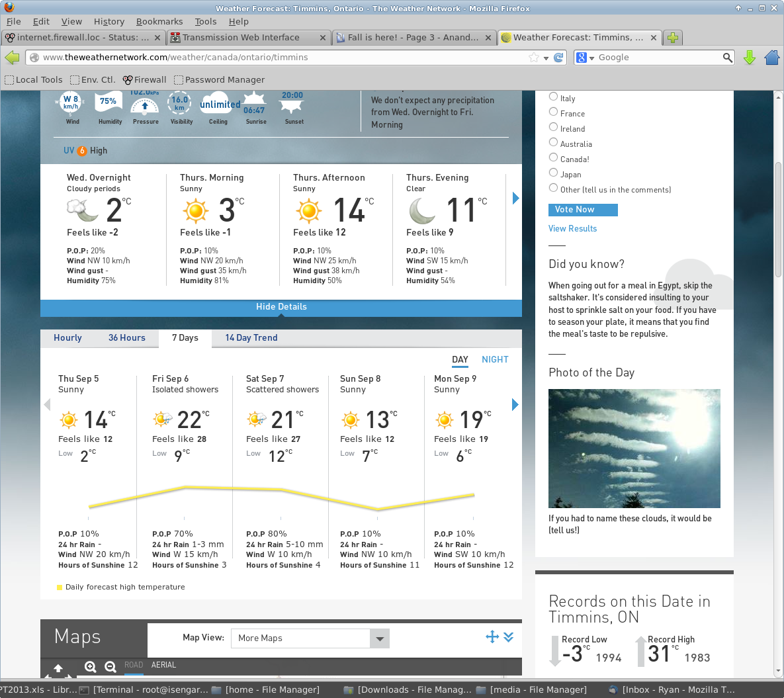Image resolution: width=784 pixels, height=698 pixels.
Task: Click the map zoom out magnifier icon
Action: (110, 667)
